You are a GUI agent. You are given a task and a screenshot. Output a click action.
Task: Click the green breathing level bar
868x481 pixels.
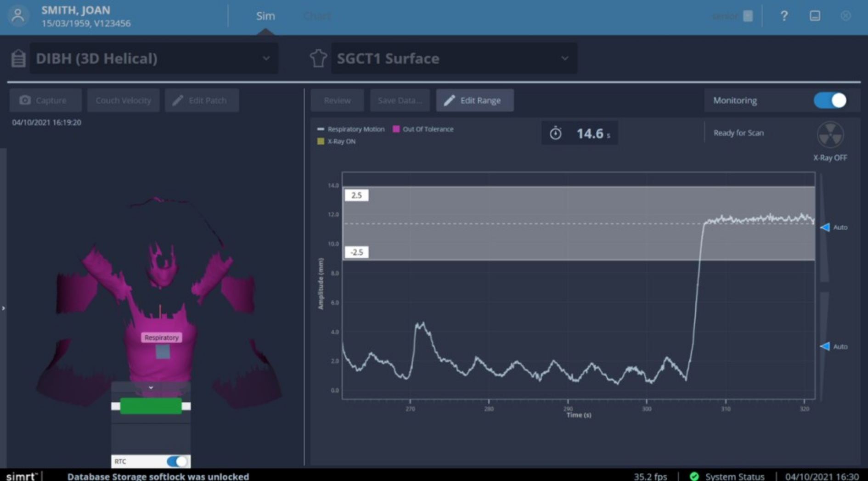coord(151,406)
